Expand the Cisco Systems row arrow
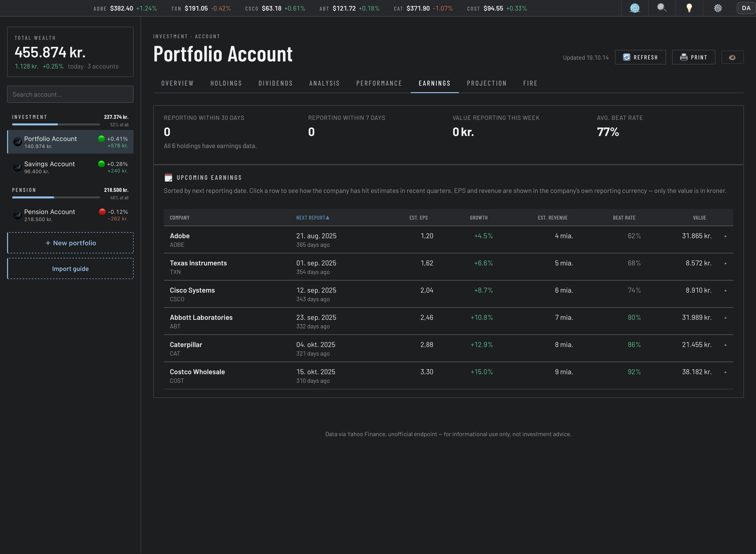The height and width of the screenshot is (554, 756). tap(726, 291)
